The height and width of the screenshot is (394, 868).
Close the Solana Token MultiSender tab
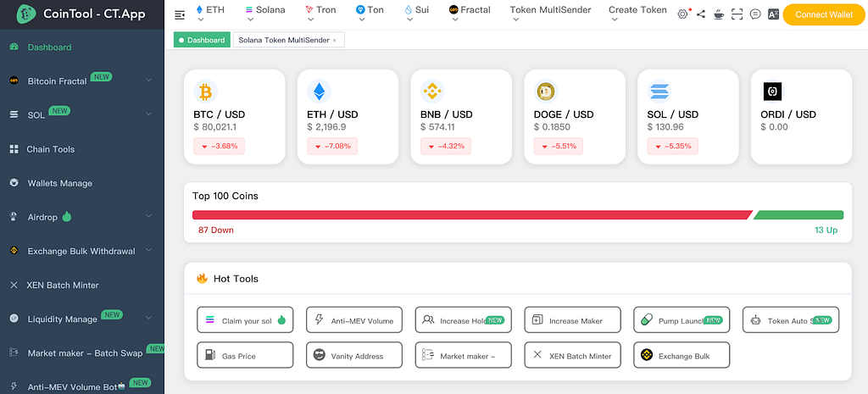(334, 41)
